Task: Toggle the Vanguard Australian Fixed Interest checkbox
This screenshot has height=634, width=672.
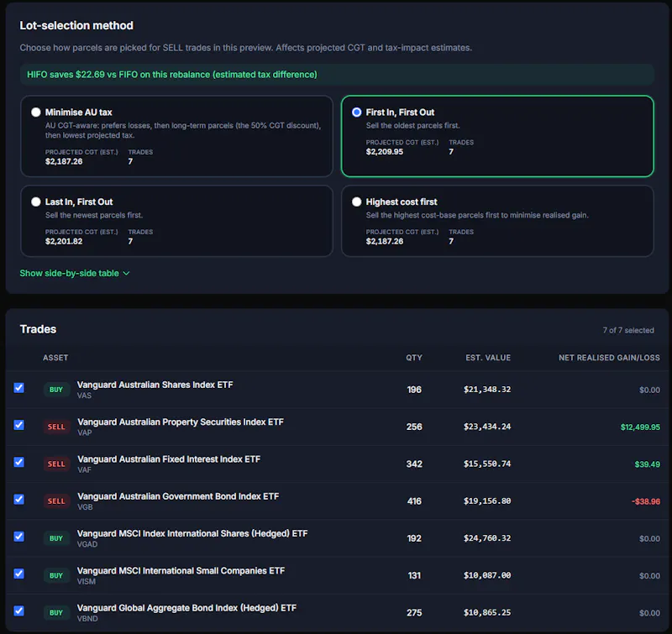Action: pos(18,462)
